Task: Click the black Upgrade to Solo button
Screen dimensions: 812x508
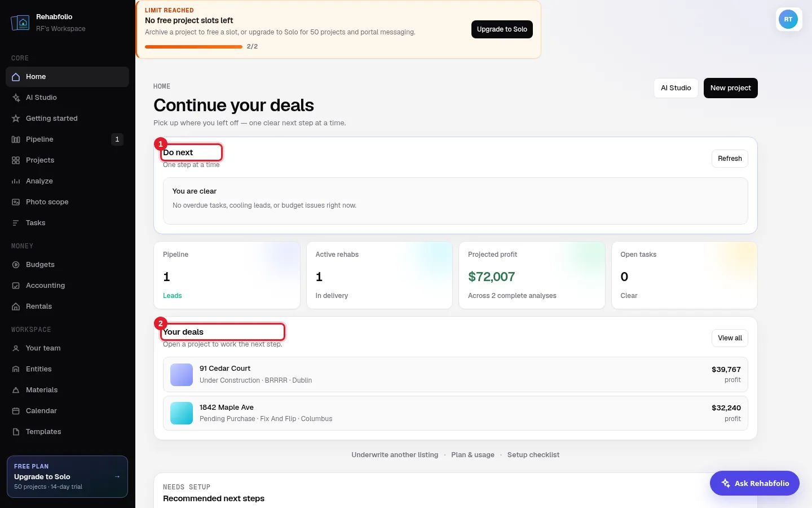Action: [x=502, y=29]
